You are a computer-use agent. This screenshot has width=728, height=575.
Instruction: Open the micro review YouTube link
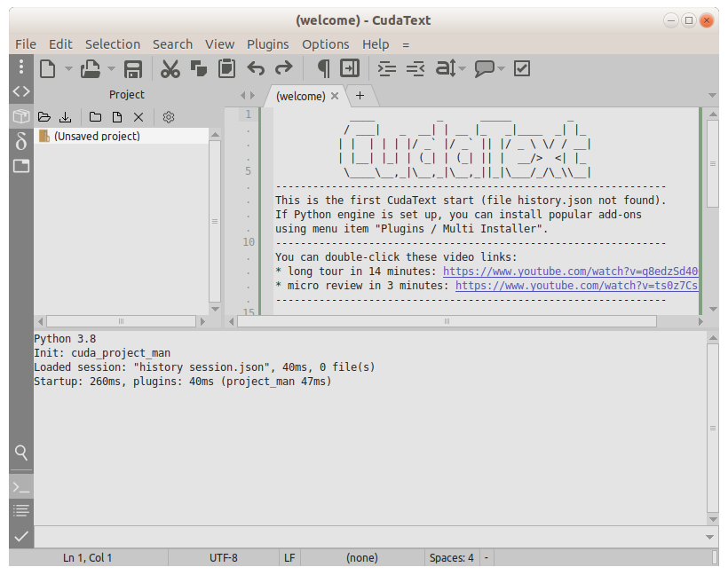point(577,286)
